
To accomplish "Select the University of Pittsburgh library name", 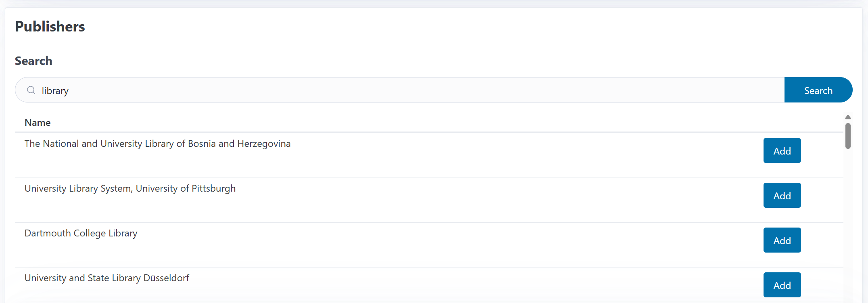I will point(130,188).
